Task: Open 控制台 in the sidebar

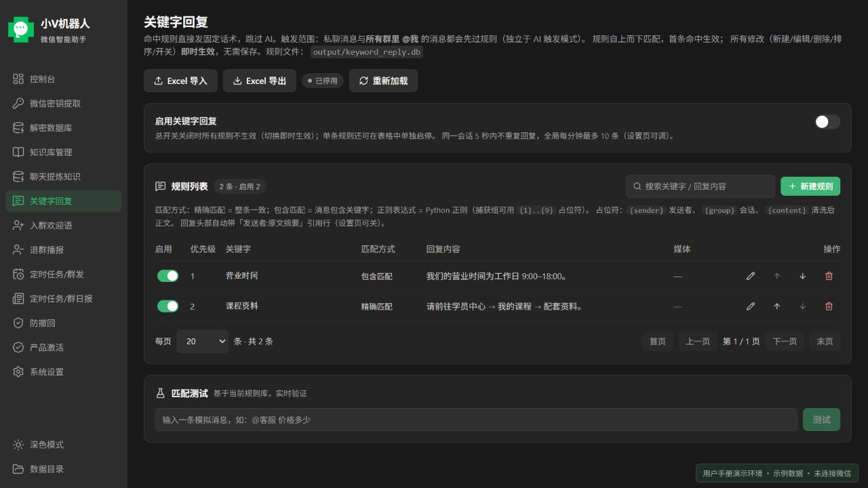Action: pos(64,79)
